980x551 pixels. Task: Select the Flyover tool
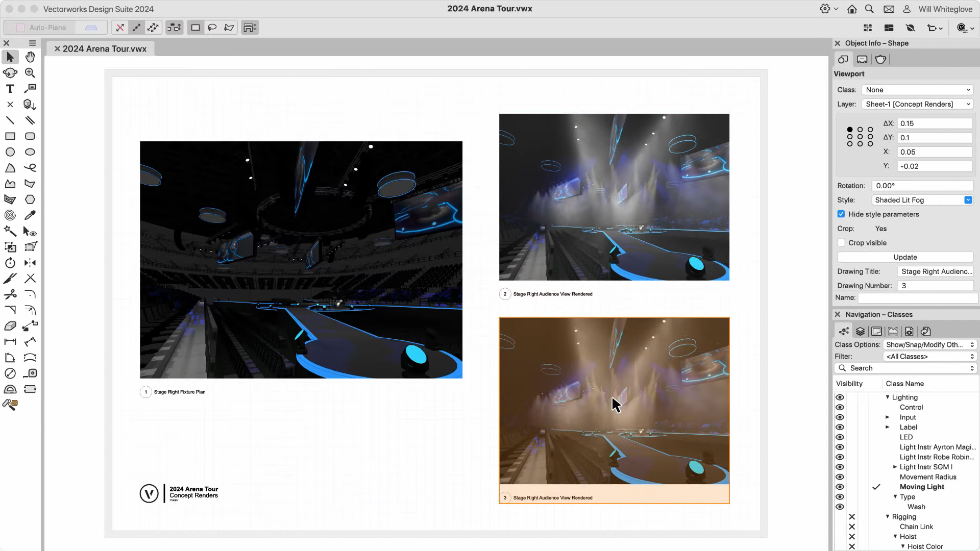[10, 73]
